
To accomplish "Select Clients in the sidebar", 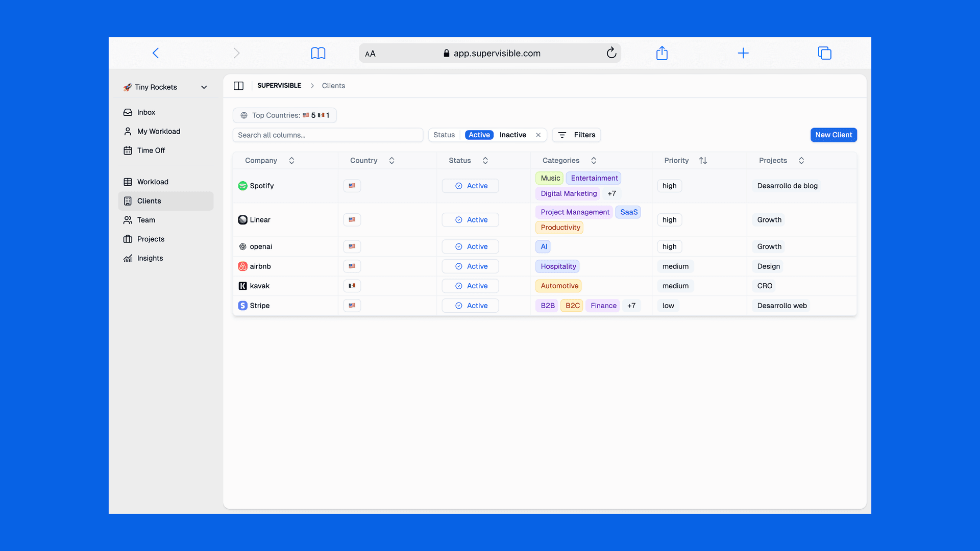I will point(166,201).
